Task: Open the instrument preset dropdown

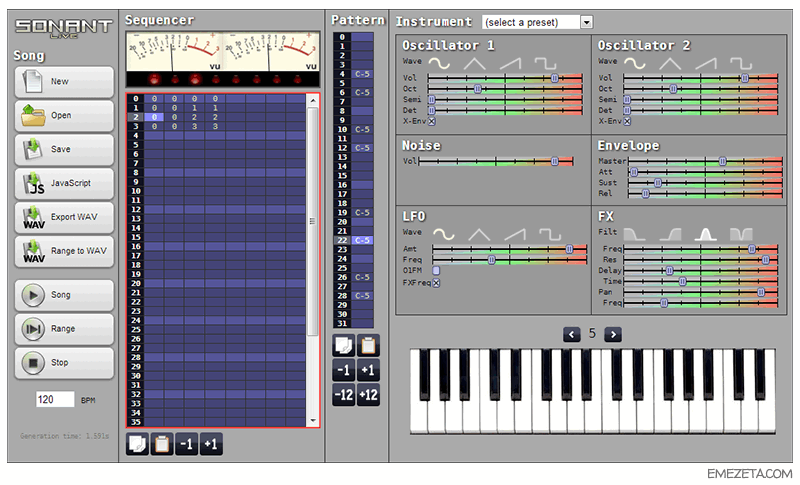Action: pyautogui.click(x=587, y=22)
